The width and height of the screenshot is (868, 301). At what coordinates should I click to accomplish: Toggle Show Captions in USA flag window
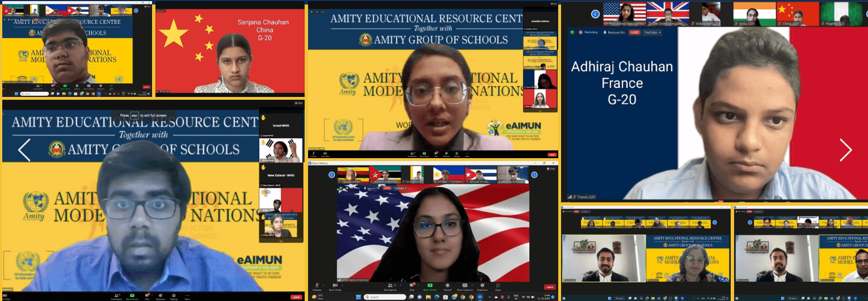[465, 287]
